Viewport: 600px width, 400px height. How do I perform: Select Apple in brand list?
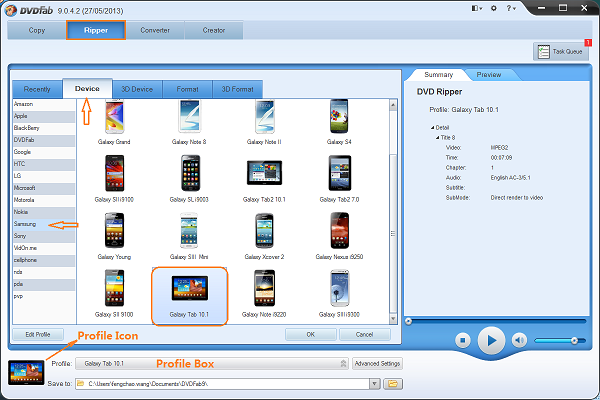44,116
